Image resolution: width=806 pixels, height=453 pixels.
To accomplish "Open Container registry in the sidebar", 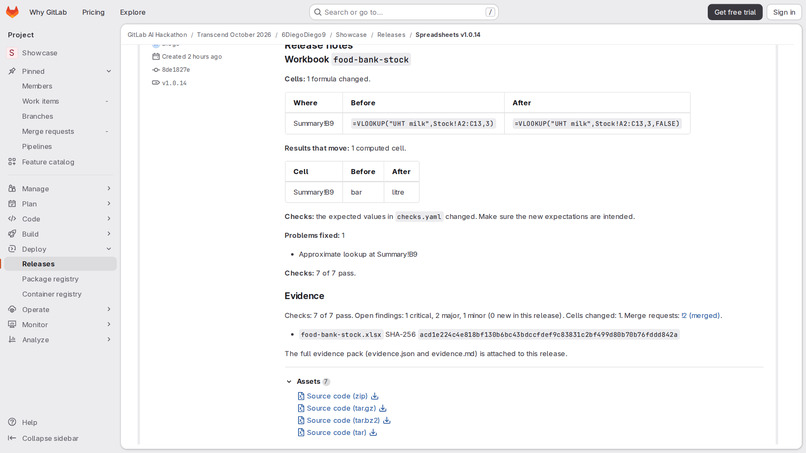I will (x=51, y=294).
